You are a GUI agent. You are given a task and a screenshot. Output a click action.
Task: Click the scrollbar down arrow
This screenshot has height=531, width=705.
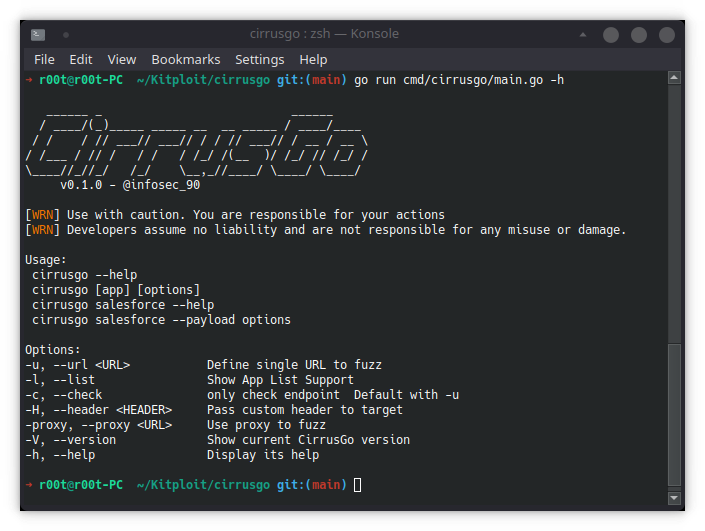click(674, 497)
